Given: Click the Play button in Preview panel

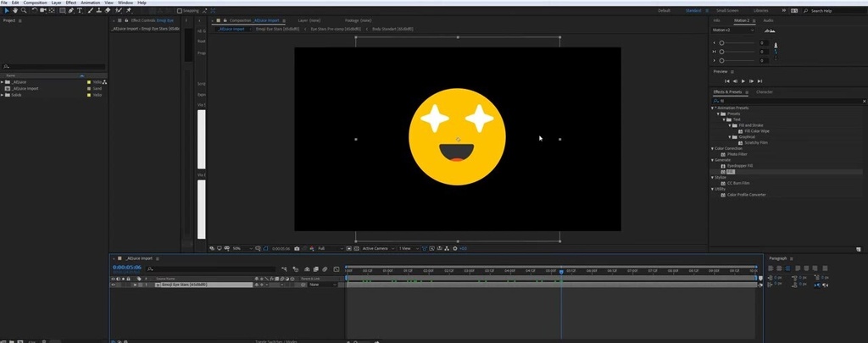Looking at the screenshot, I should pyautogui.click(x=743, y=81).
